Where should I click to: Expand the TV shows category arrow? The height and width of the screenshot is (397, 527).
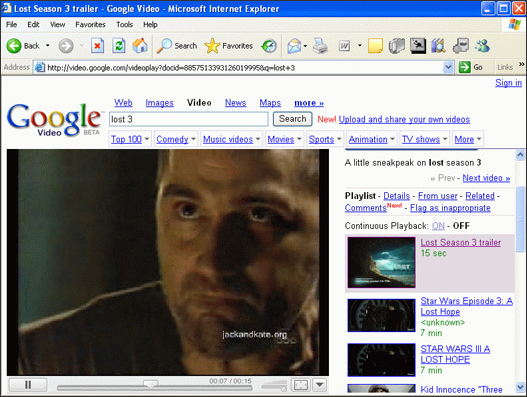[445, 139]
